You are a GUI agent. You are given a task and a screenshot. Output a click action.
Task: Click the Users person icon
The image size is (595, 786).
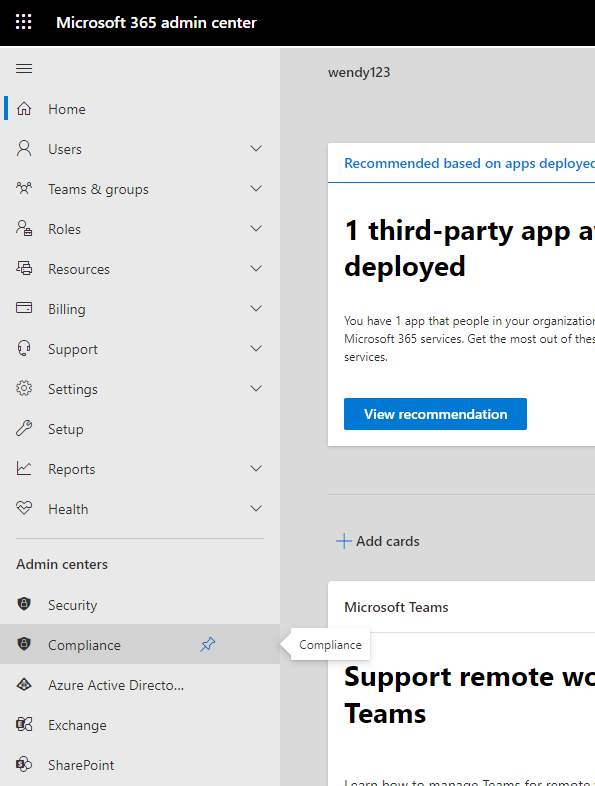pos(24,148)
